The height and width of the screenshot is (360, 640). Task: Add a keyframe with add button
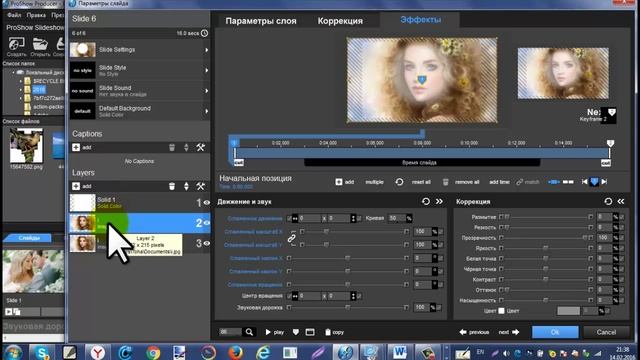pyautogui.click(x=344, y=182)
